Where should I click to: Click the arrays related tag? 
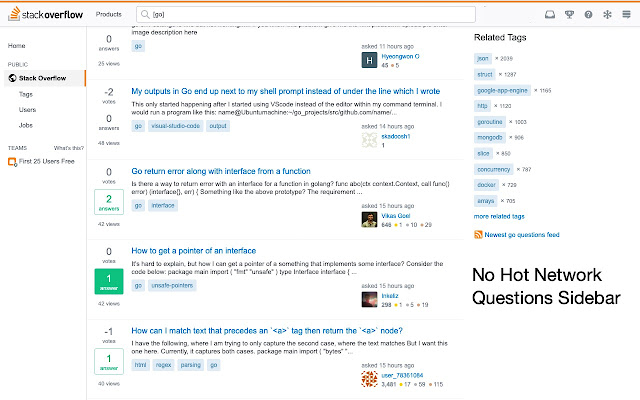point(486,201)
